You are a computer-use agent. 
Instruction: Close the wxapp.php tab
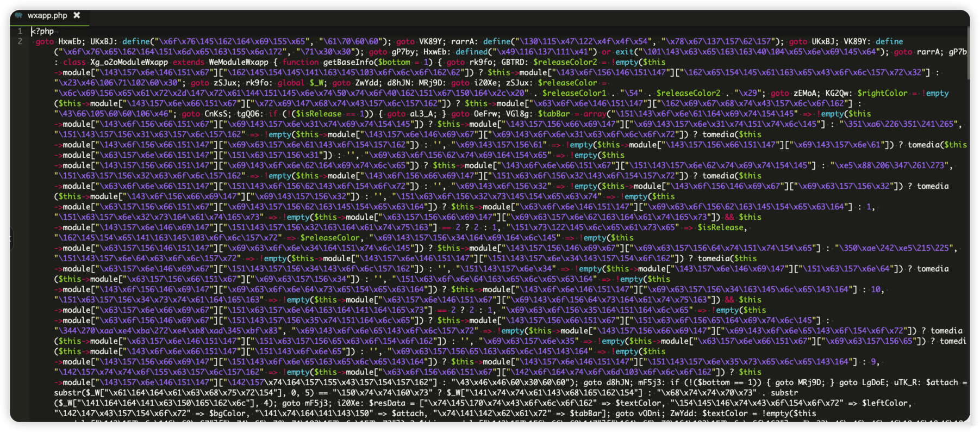(x=77, y=15)
